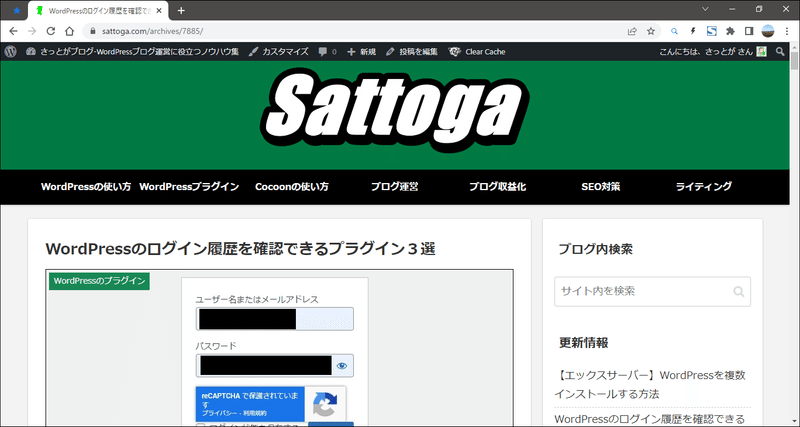The width and height of the screenshot is (800, 427).
Task: Open 新規 in the admin bar
Action: coord(361,52)
